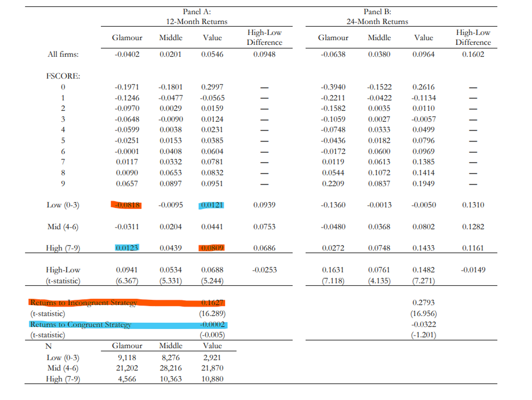Click the 'FSCORE:' label
This screenshot has width=532, height=400.
coord(63,76)
